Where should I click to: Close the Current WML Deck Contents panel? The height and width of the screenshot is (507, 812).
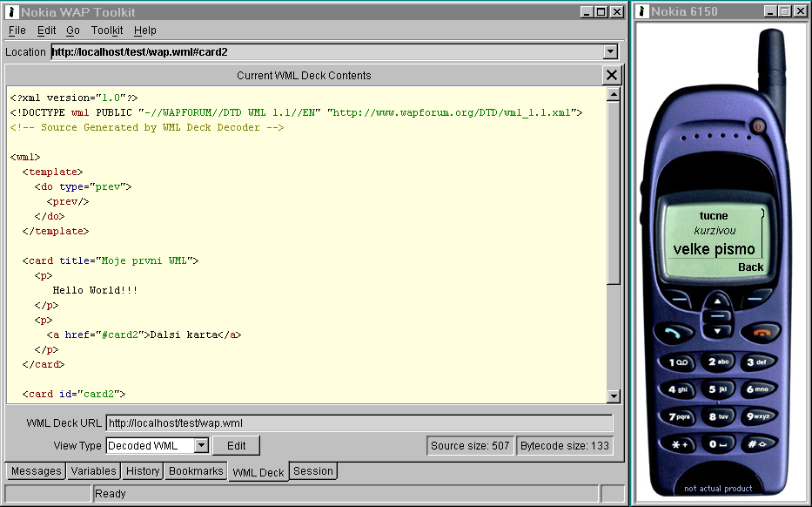pos(612,75)
